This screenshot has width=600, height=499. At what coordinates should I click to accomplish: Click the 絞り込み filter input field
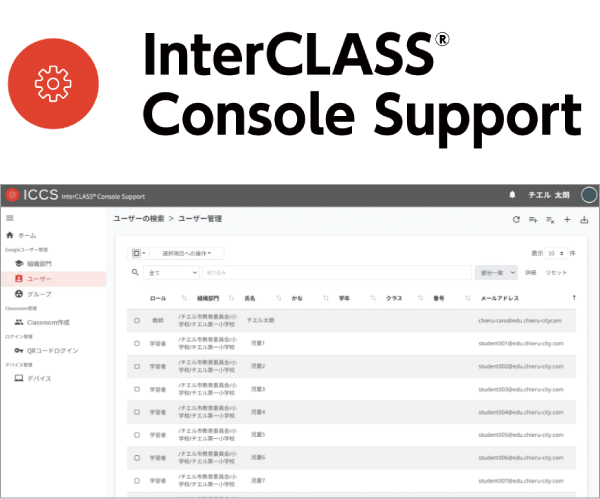pos(337,272)
